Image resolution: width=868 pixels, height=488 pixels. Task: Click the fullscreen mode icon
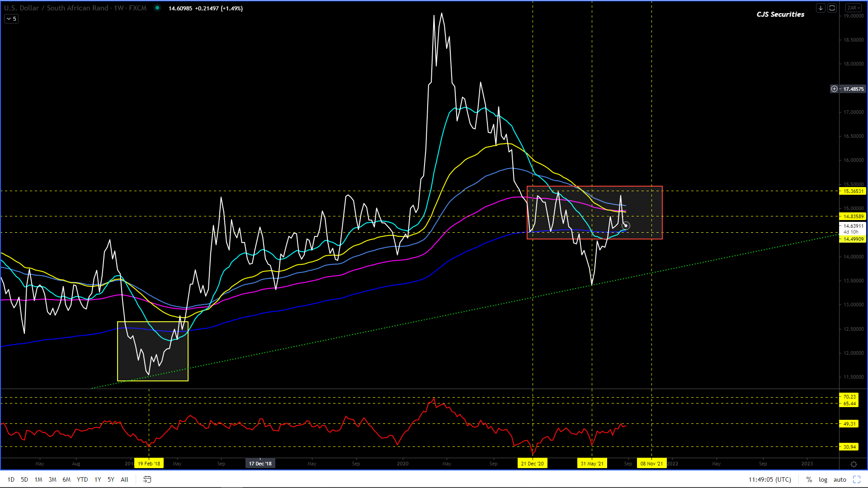pos(856,479)
